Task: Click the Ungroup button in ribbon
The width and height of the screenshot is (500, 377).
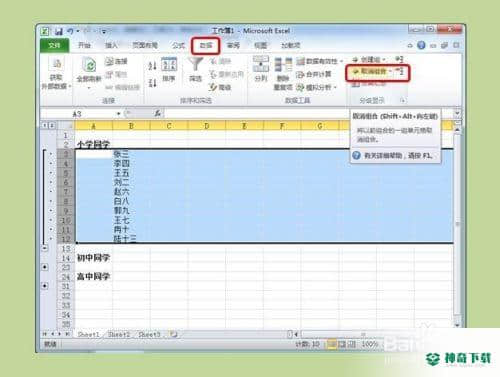Action: (372, 72)
